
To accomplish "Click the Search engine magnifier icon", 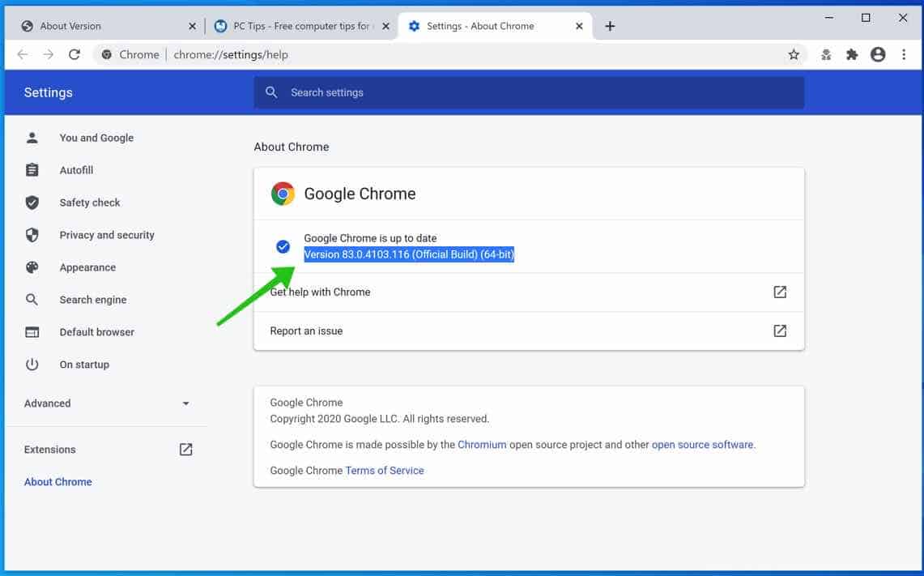I will coord(32,300).
